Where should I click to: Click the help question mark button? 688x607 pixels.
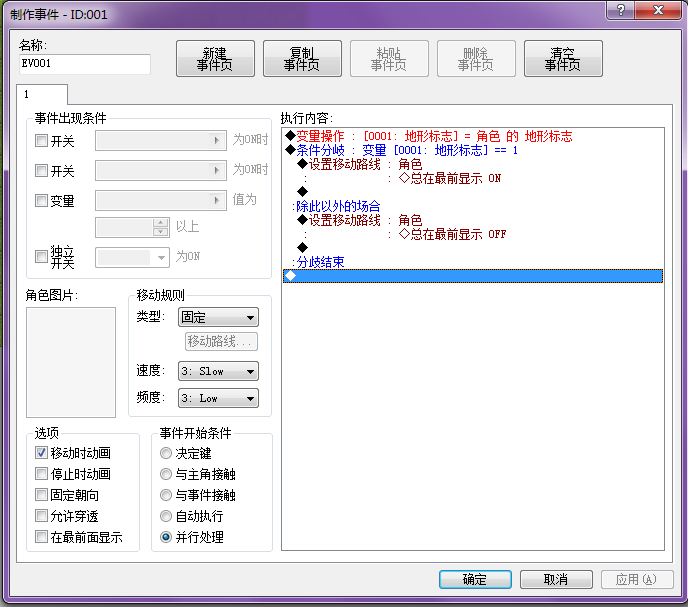(620, 10)
